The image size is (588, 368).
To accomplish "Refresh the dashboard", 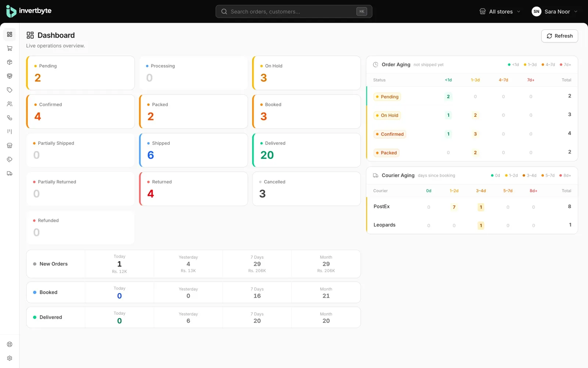I will pos(559,36).
